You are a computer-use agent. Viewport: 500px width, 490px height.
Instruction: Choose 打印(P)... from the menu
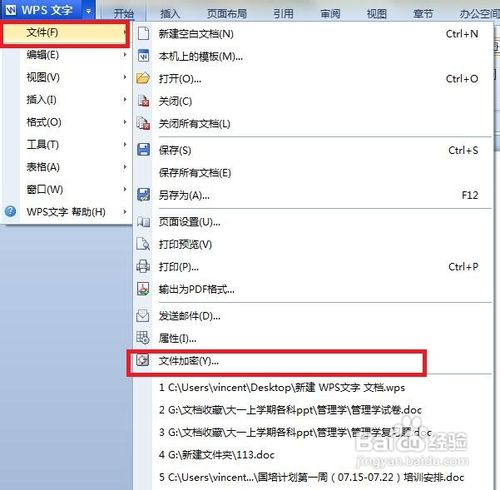click(x=313, y=267)
